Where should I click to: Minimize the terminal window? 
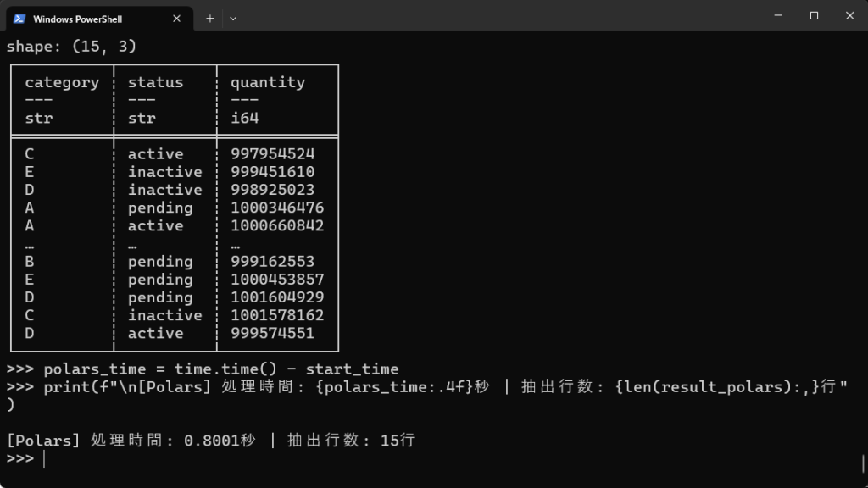pyautogui.click(x=776, y=15)
